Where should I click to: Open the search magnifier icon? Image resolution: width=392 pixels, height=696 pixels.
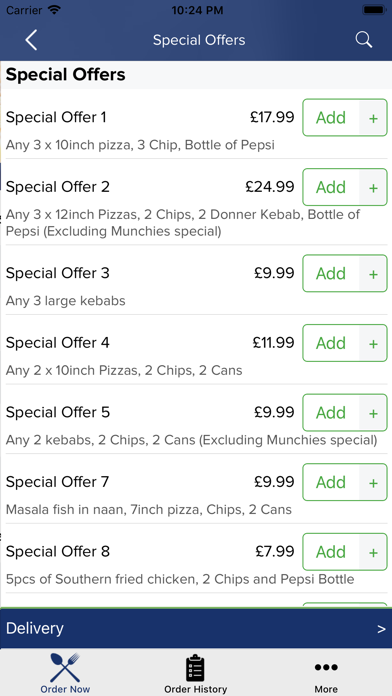pos(364,40)
